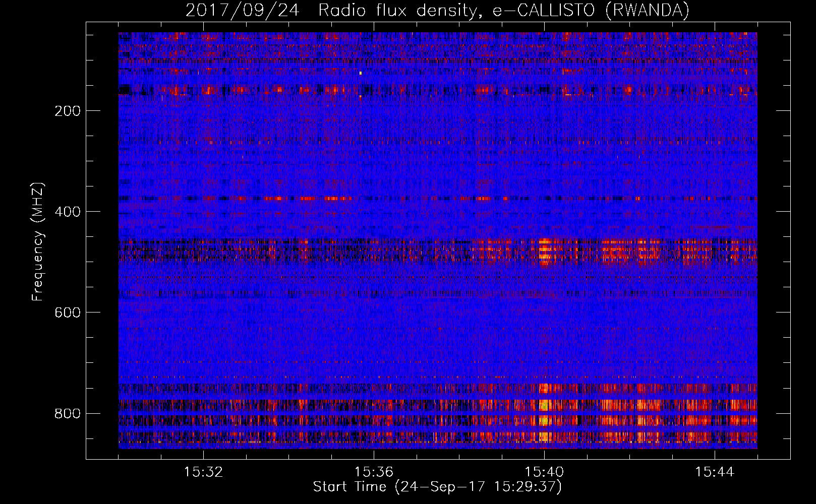Select the 15:32 time tick label

[x=203, y=472]
